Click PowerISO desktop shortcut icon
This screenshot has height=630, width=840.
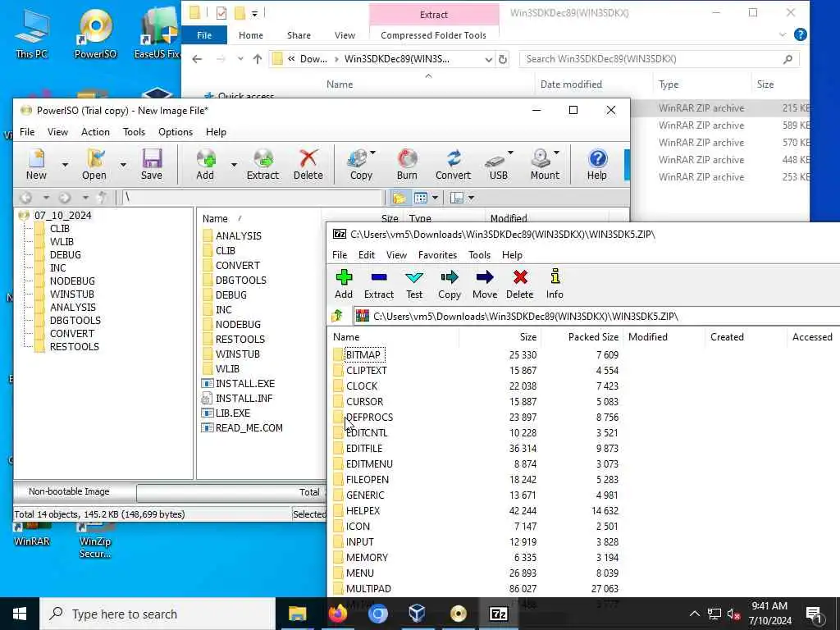click(95, 33)
